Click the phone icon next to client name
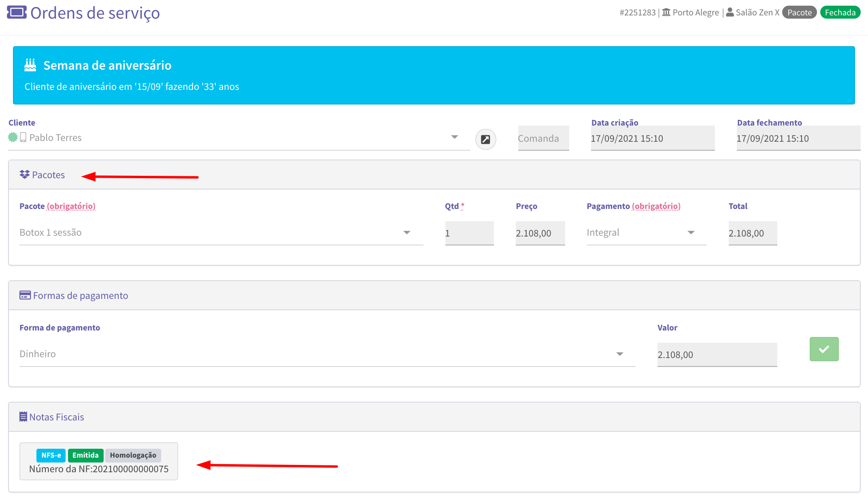The height and width of the screenshot is (503, 868). pos(23,137)
